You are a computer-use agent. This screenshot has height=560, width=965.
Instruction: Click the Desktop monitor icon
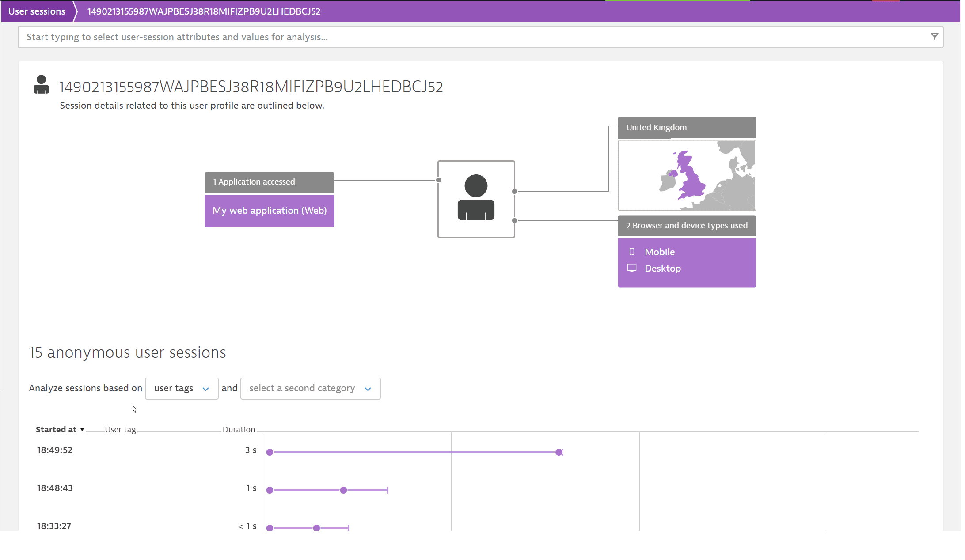pyautogui.click(x=632, y=268)
